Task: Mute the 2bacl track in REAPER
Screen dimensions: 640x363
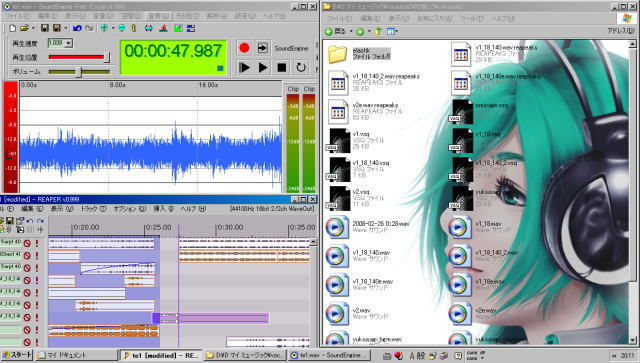Action: [x=27, y=256]
